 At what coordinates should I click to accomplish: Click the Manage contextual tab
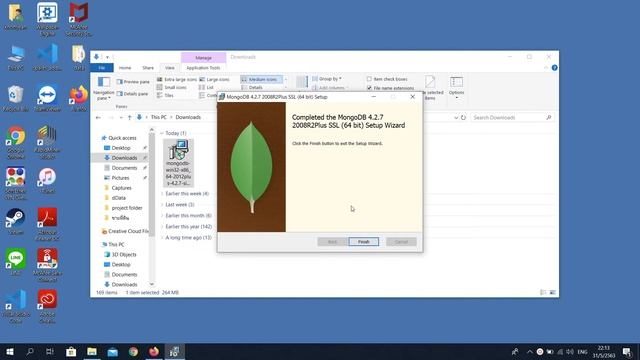pyautogui.click(x=203, y=58)
